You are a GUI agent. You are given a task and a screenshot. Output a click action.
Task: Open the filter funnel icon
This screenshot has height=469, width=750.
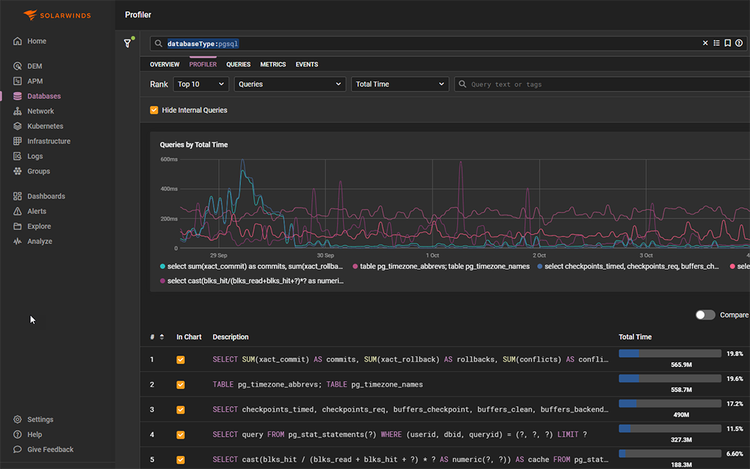click(128, 43)
